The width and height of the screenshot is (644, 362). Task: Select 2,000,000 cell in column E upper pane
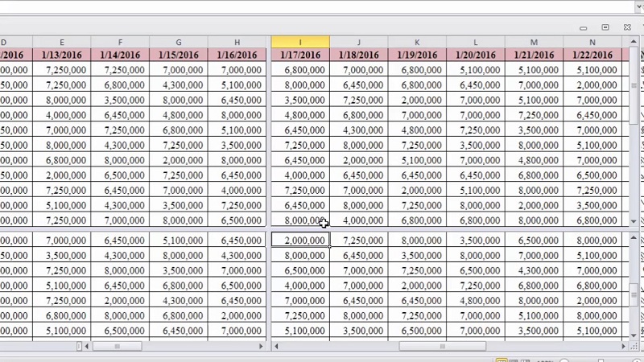pos(62,175)
